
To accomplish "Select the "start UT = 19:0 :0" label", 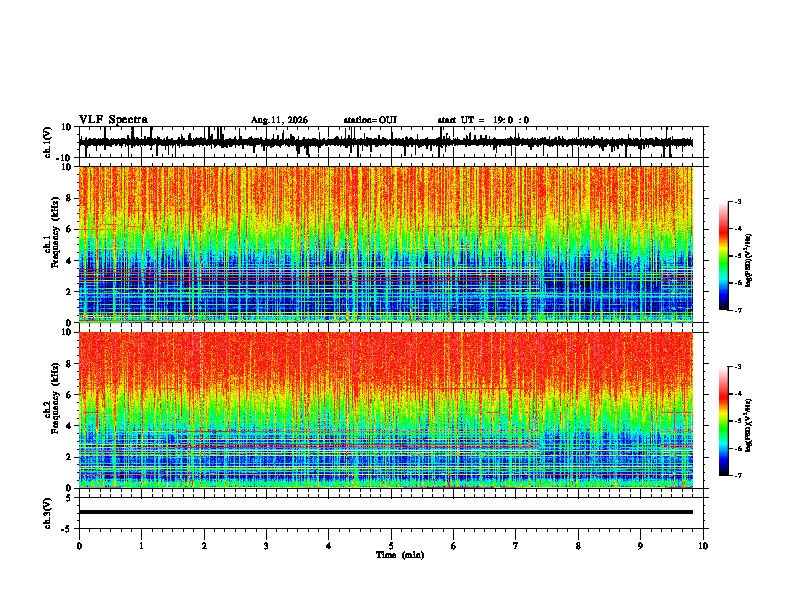I will [x=483, y=120].
